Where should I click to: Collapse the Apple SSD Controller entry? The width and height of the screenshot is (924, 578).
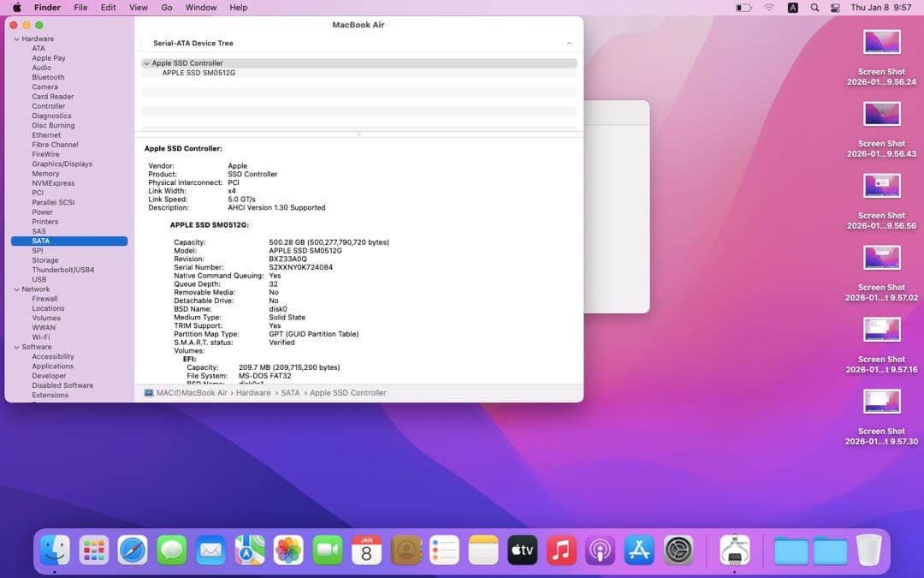pos(146,63)
